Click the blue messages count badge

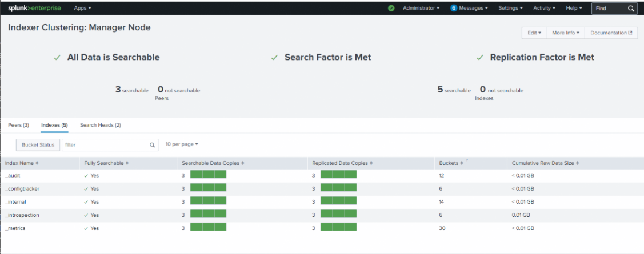point(454,8)
